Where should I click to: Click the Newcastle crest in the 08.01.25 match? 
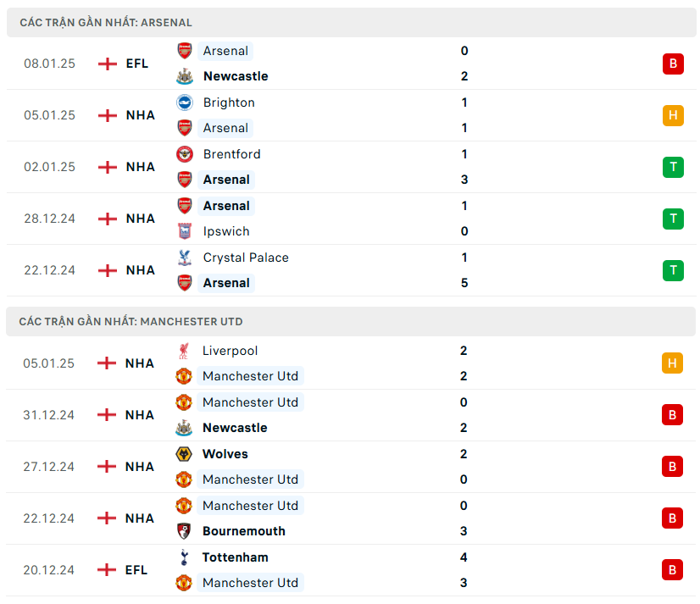pyautogui.click(x=184, y=76)
